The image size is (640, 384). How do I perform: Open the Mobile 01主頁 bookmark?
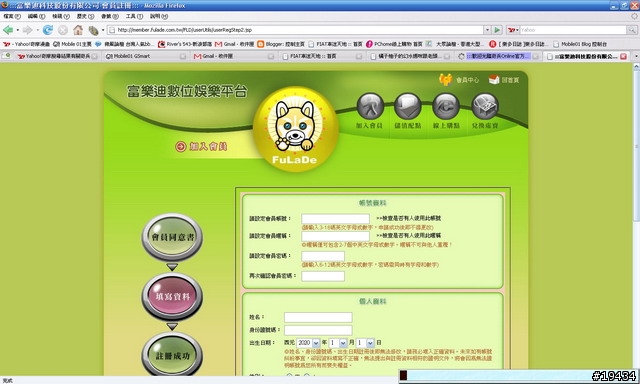point(72,44)
